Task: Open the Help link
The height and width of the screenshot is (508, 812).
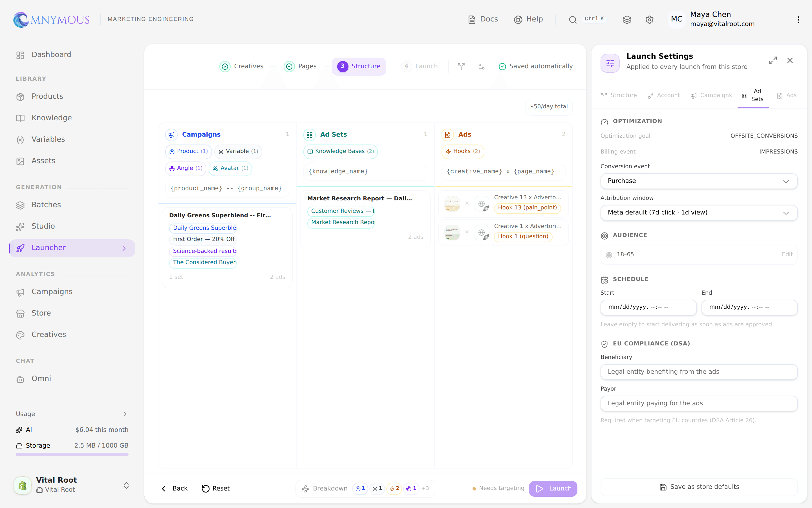Action: (528, 19)
